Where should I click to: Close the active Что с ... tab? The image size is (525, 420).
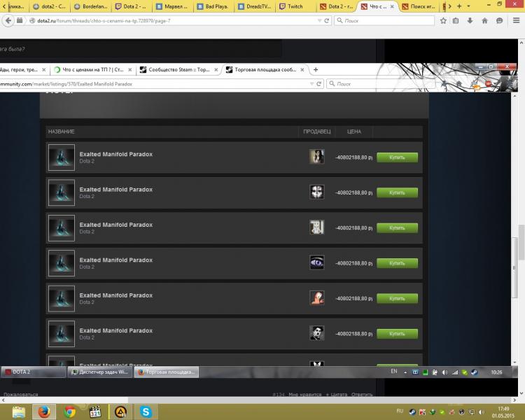[x=392, y=6]
